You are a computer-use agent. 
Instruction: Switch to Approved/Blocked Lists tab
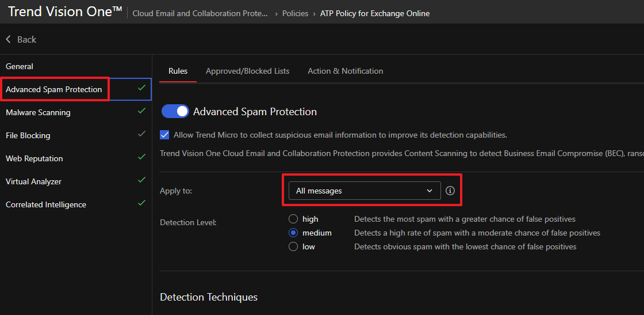click(247, 71)
